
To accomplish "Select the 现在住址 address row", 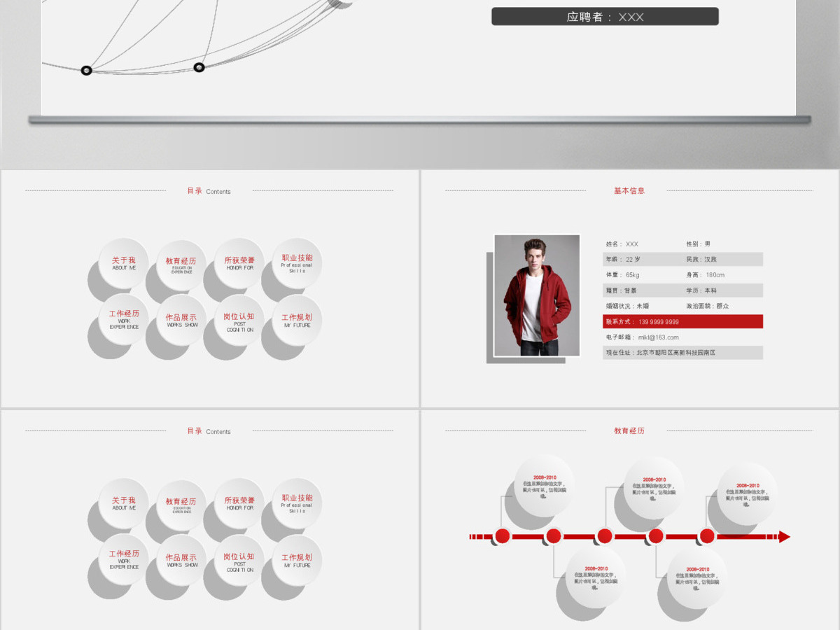I will pos(682,353).
